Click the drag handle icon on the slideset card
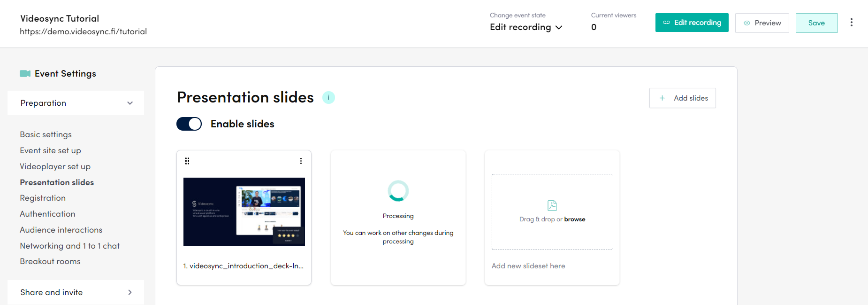868x305 pixels. 187,161
